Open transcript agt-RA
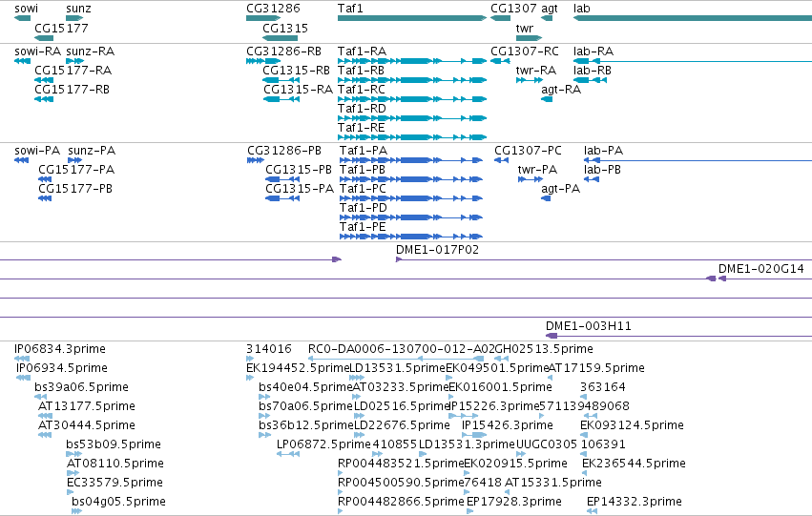The height and width of the screenshot is (516, 812). tap(561, 90)
